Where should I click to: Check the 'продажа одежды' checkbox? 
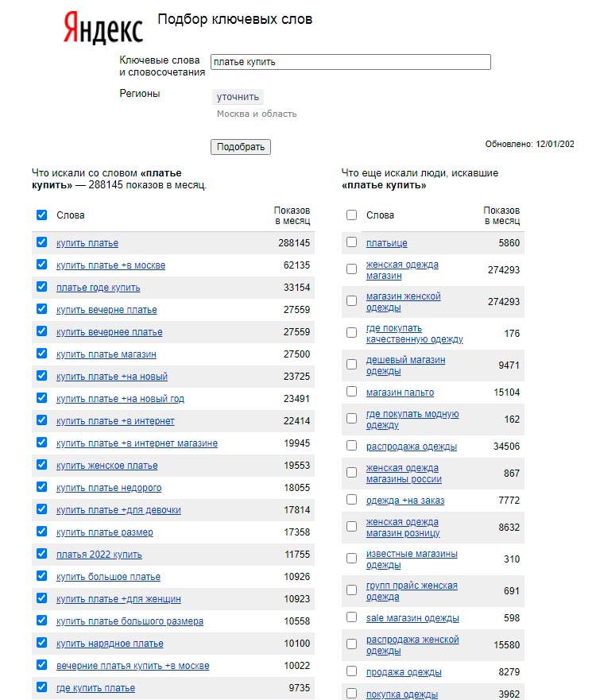click(x=352, y=671)
